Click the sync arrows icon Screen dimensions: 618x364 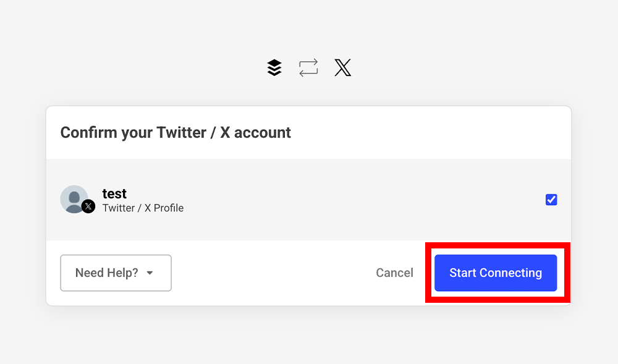click(308, 67)
